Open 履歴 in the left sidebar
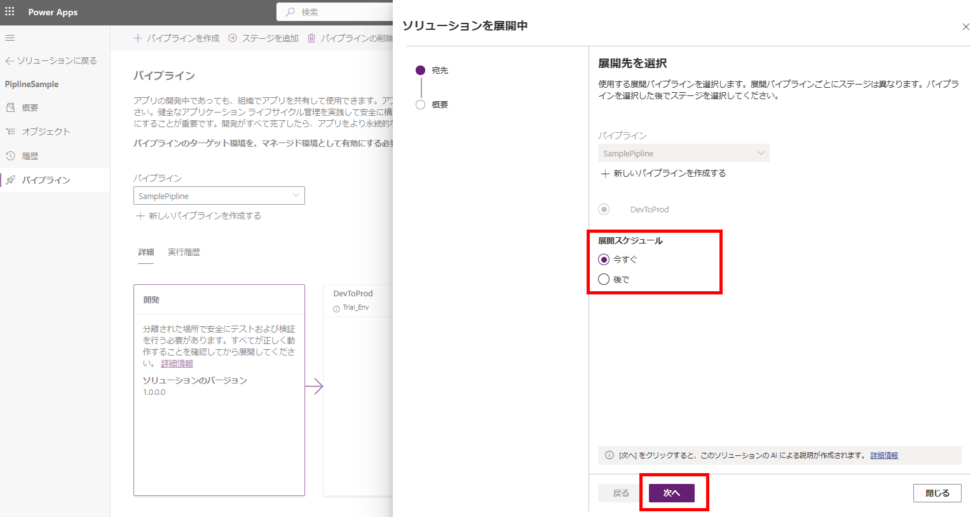The width and height of the screenshot is (980, 517). click(30, 156)
